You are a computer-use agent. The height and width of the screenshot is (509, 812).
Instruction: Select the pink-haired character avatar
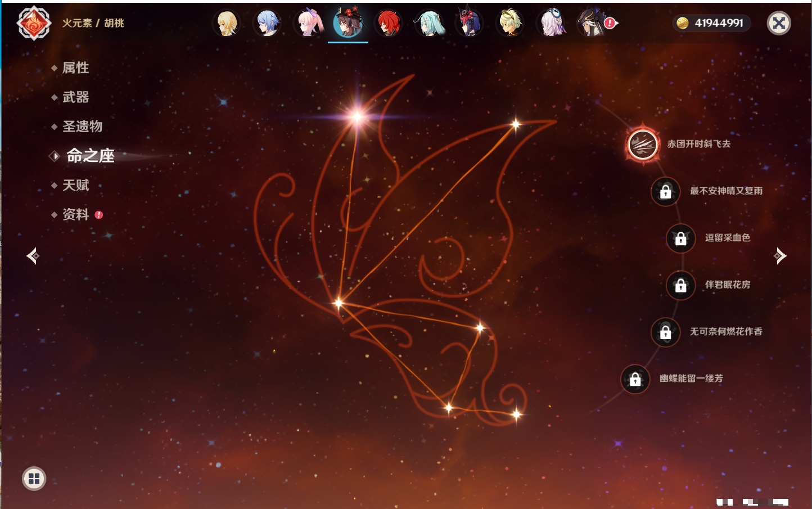(308, 23)
